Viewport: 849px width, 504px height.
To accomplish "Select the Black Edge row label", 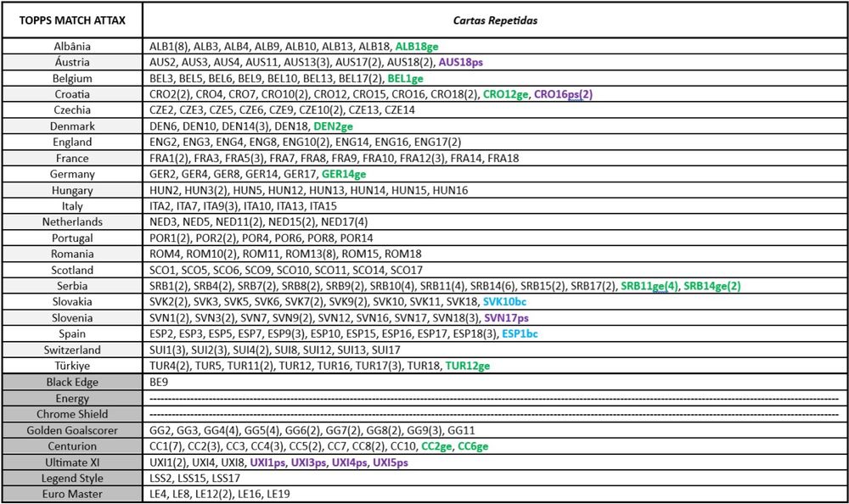I will coord(72,382).
